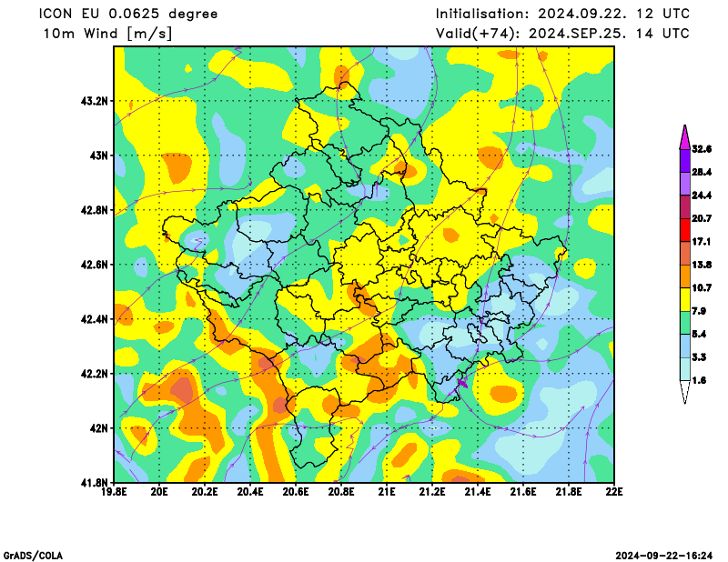The image size is (728, 562).
Task: Click the orange 10.7–13.8 color band
Action: (685, 276)
